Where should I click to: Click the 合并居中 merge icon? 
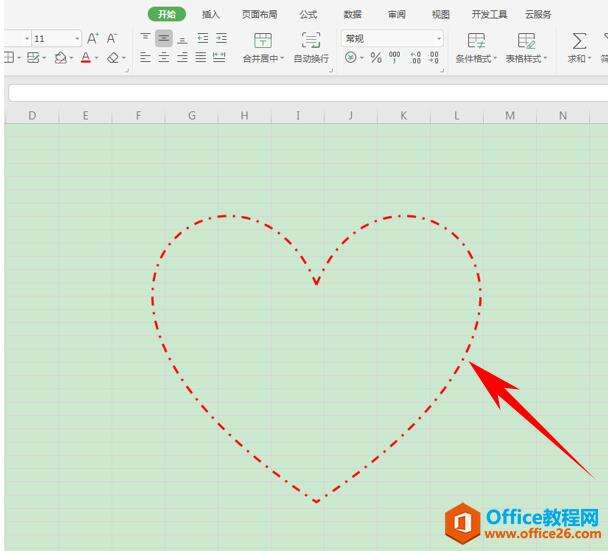pyautogui.click(x=263, y=41)
